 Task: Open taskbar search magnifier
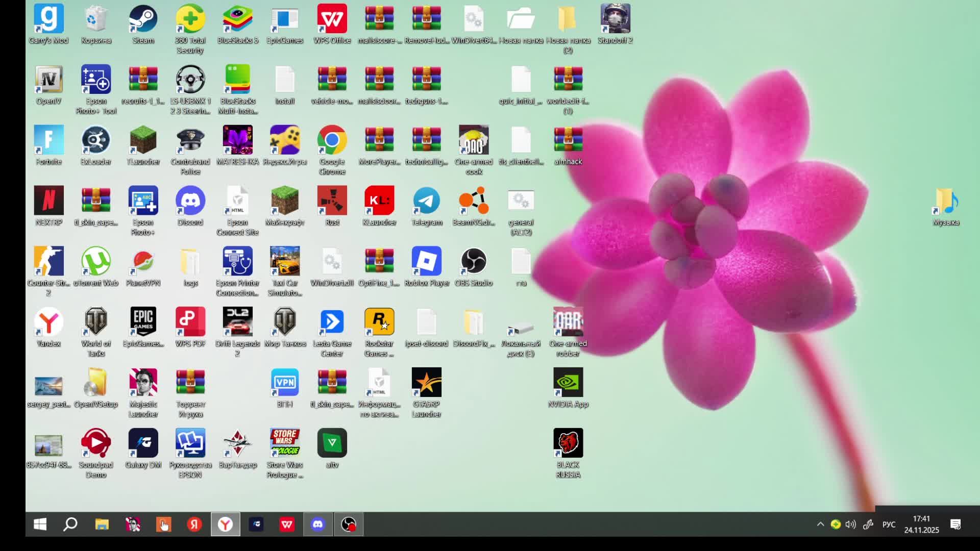(x=70, y=524)
